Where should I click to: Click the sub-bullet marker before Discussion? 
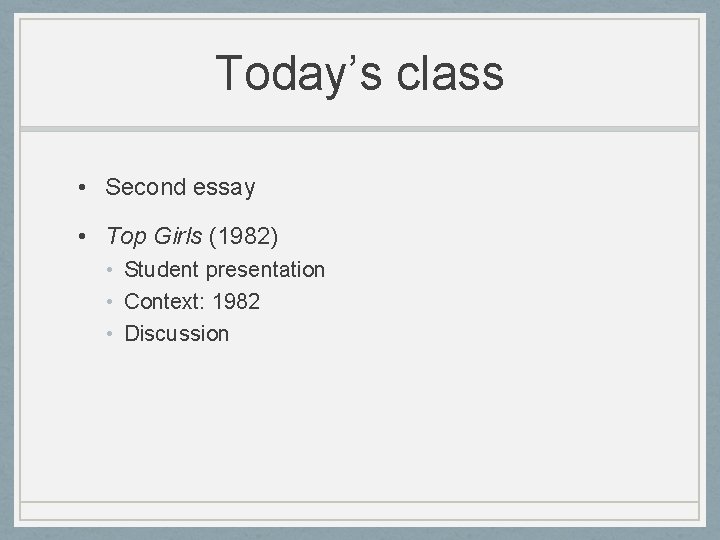tap(109, 334)
